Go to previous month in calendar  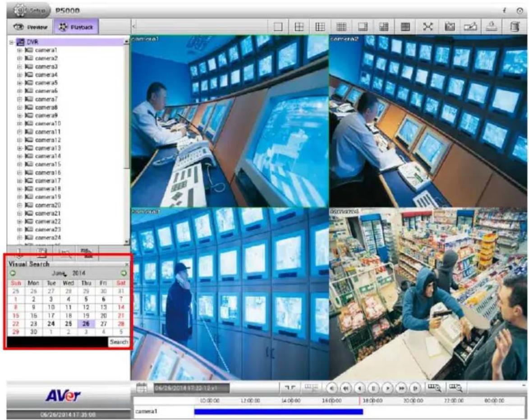[13, 273]
